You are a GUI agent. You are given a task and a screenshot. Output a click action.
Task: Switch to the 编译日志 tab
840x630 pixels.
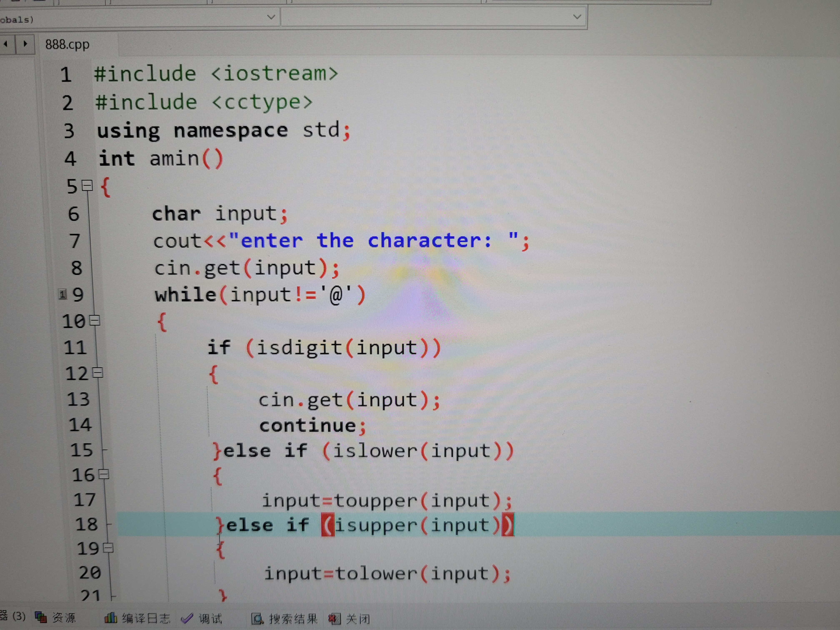146,618
